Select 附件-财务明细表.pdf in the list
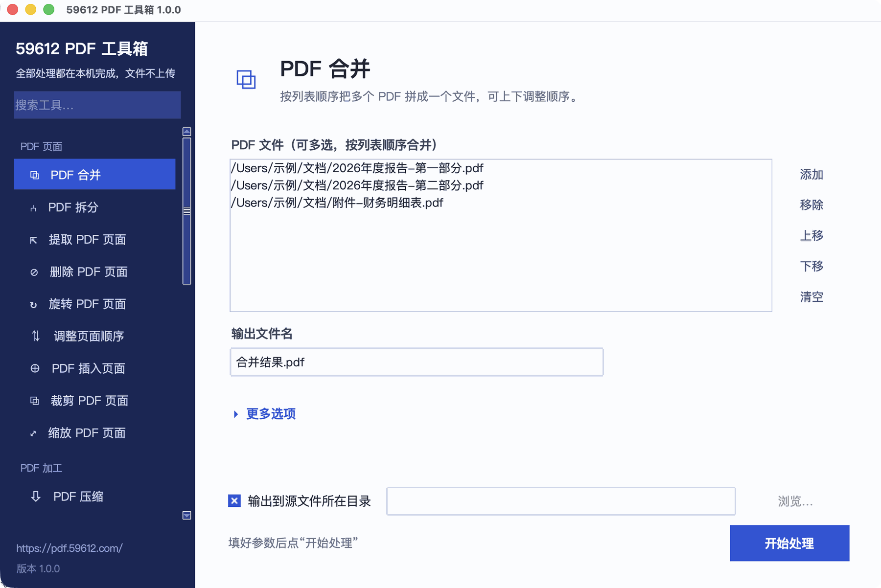Image resolution: width=881 pixels, height=588 pixels. coord(501,203)
